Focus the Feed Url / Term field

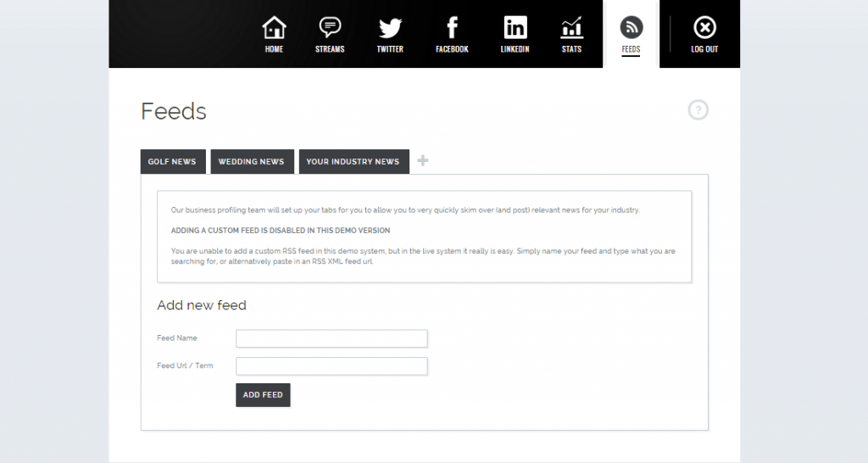tap(331, 366)
